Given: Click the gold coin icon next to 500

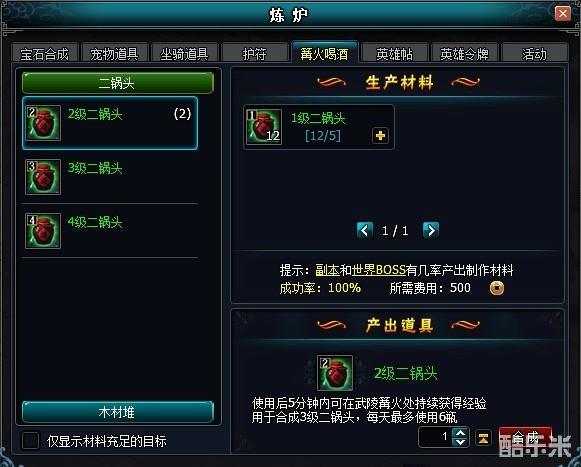Looking at the screenshot, I should coord(497,288).
